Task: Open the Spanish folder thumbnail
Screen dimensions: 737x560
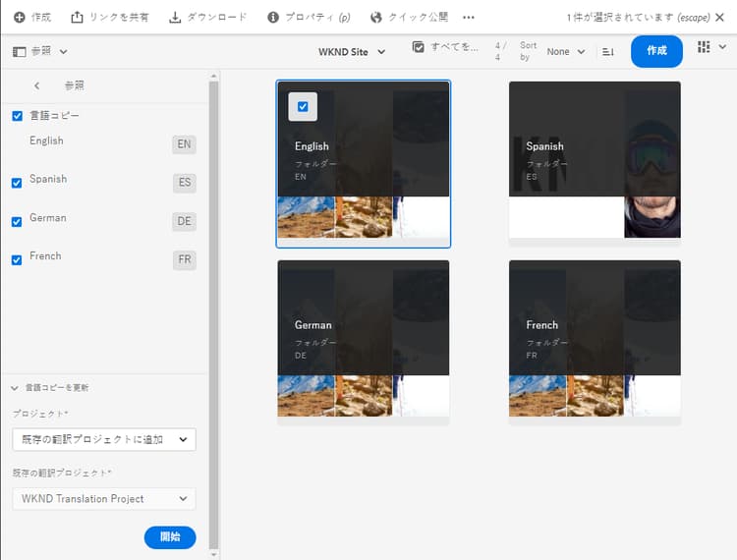Action: point(595,160)
